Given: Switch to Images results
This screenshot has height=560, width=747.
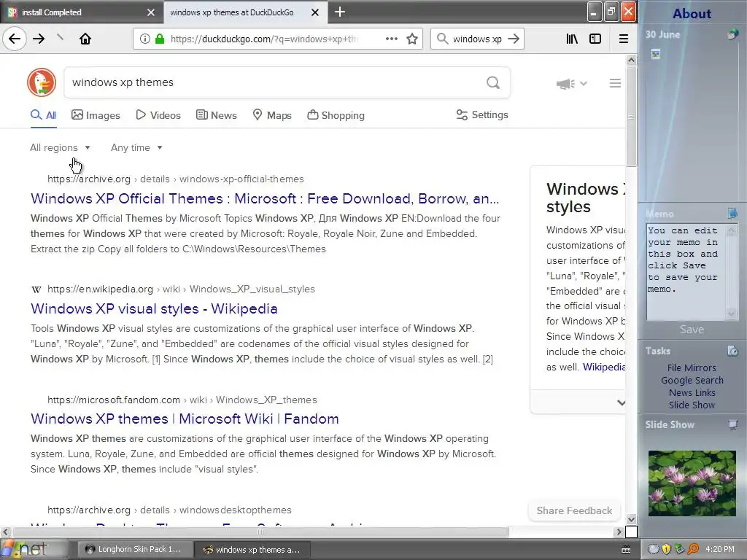Looking at the screenshot, I should [x=96, y=115].
